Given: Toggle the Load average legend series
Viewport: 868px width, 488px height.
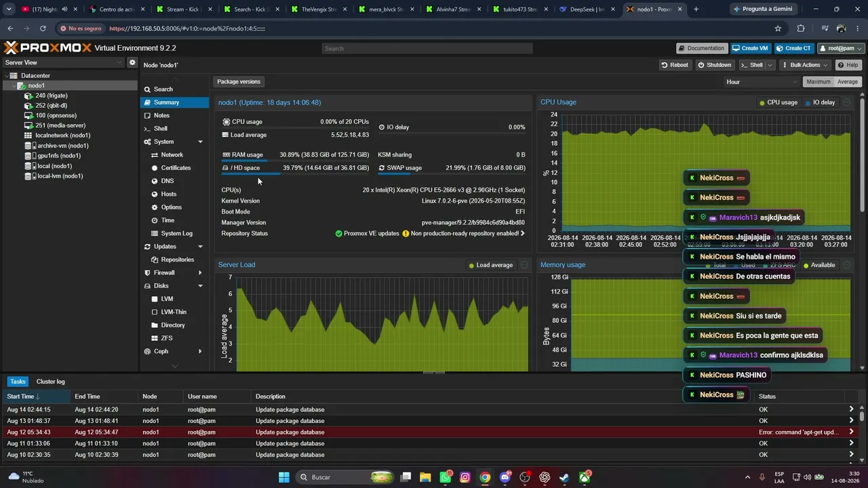Looking at the screenshot, I should [490, 265].
